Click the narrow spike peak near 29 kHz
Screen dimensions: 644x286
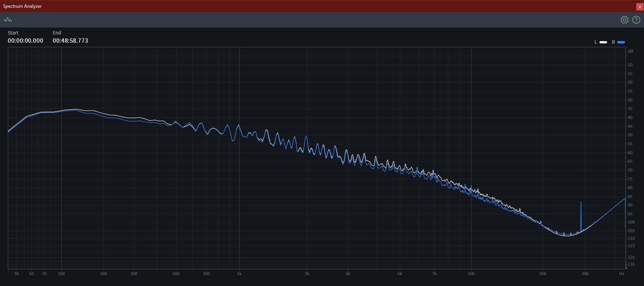[x=581, y=202]
